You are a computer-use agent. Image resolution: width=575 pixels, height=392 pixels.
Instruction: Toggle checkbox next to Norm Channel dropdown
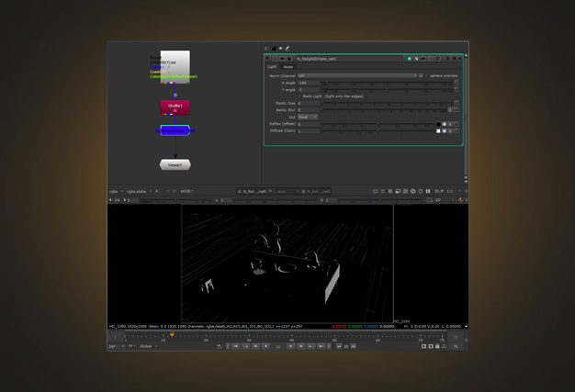tap(422, 75)
